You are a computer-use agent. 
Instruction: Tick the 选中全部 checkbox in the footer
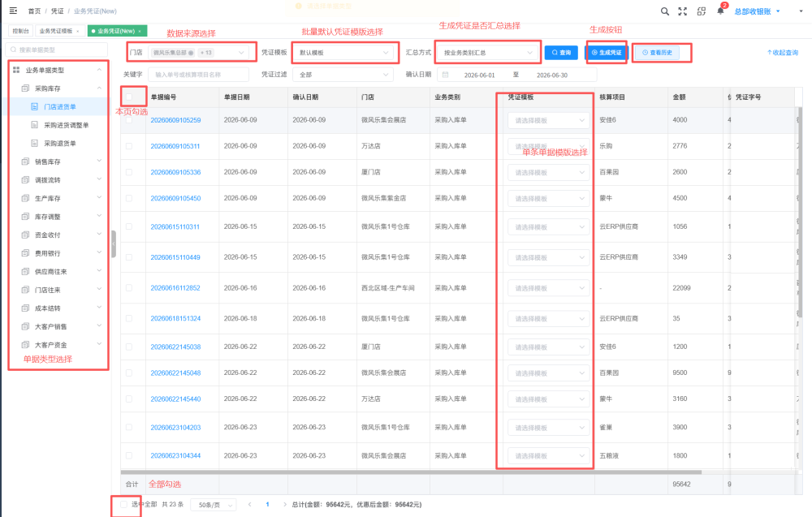[123, 504]
